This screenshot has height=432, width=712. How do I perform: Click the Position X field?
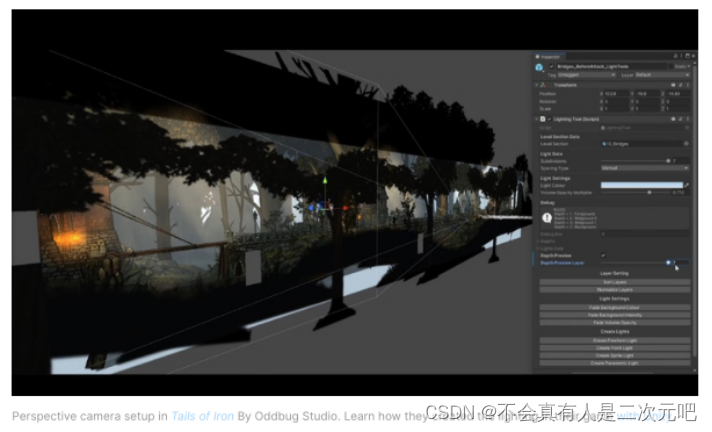pyautogui.click(x=616, y=94)
